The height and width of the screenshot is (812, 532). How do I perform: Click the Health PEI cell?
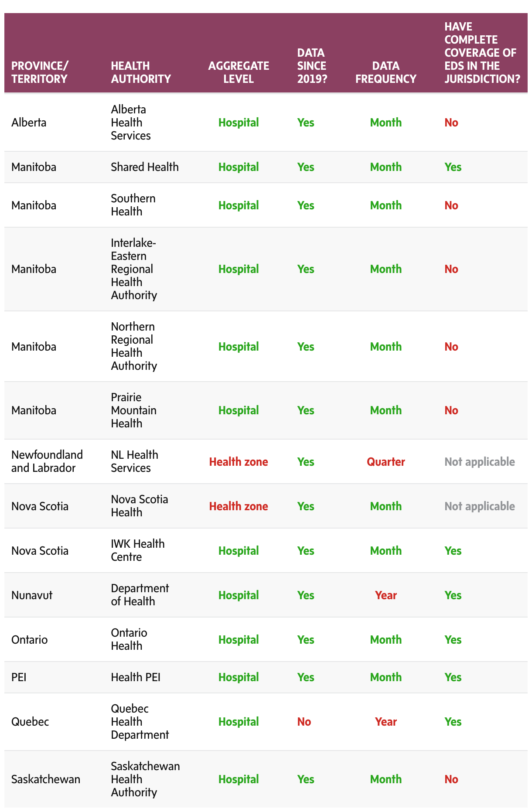[x=136, y=677]
